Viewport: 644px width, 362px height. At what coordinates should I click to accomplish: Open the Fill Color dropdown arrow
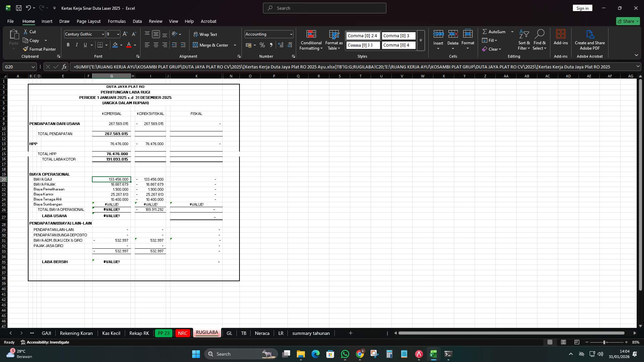click(121, 45)
